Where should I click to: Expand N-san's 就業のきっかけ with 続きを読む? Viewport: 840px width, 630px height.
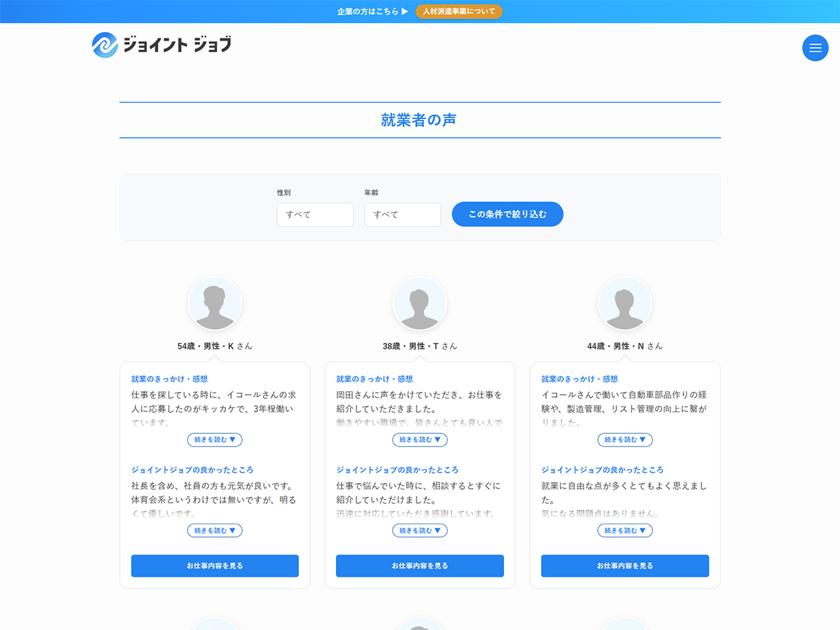coord(624,440)
